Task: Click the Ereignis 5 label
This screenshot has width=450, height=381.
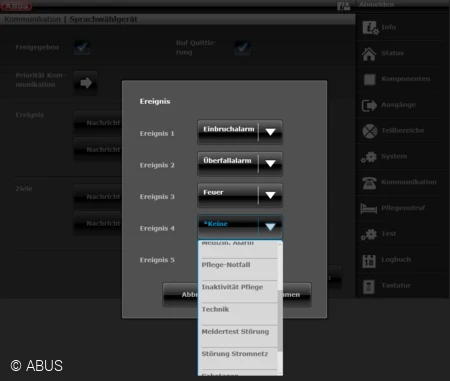Action: [x=157, y=260]
